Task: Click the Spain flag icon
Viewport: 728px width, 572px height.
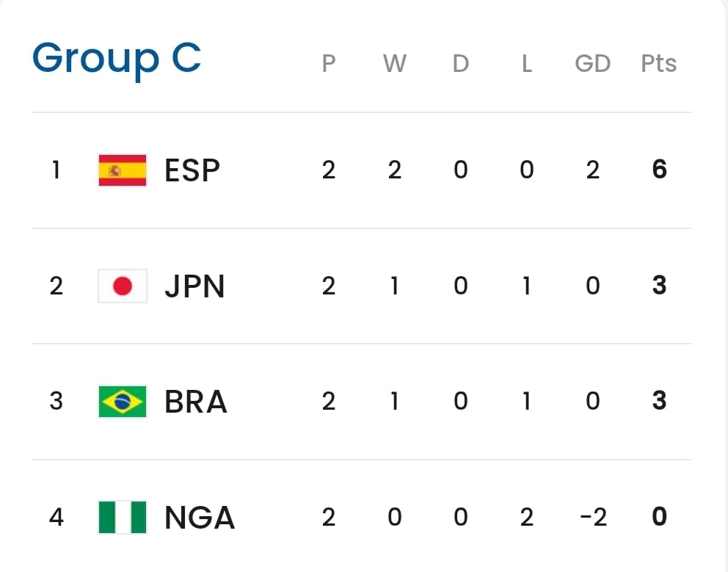Action: [x=123, y=170]
